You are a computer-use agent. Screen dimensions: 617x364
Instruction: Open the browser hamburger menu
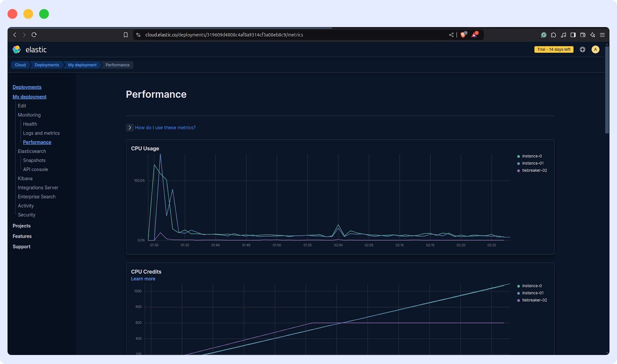602,35
